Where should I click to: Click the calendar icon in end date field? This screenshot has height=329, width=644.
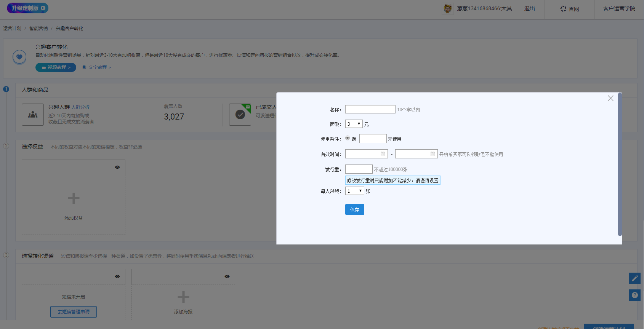pos(433,154)
